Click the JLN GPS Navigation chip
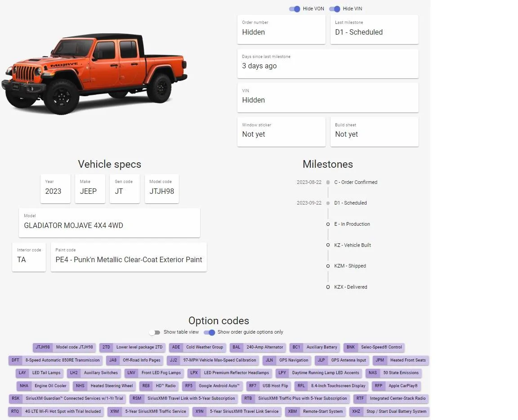 pyautogui.click(x=287, y=360)
